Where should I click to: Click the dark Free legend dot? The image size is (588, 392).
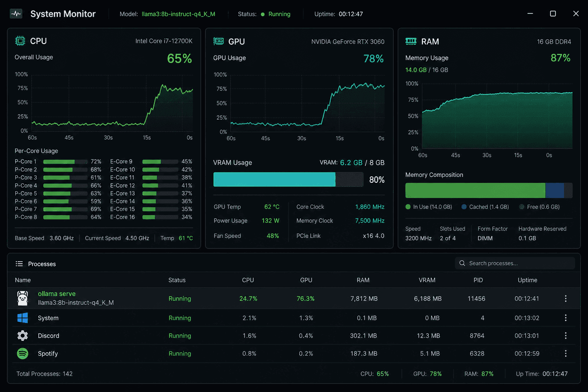coord(522,207)
